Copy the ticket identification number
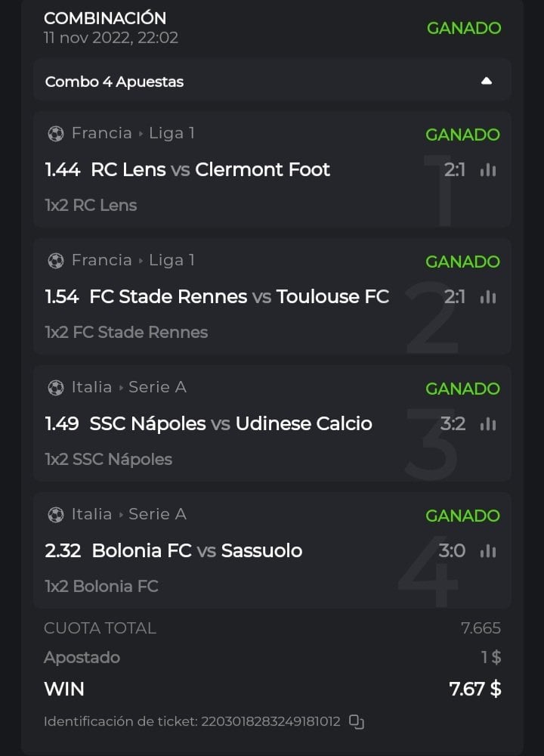The image size is (544, 756). [357, 722]
